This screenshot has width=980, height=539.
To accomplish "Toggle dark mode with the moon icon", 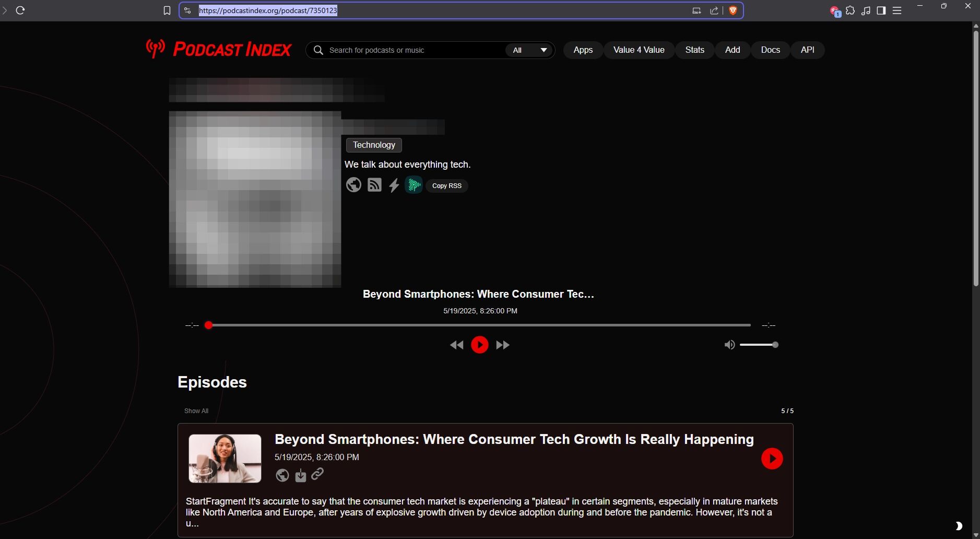I will pyautogui.click(x=959, y=526).
